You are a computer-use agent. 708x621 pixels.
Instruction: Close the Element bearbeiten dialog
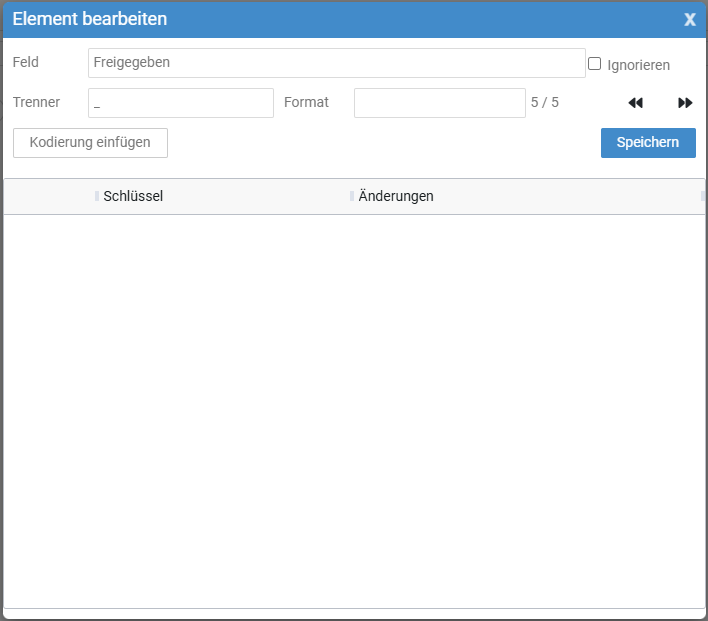pos(689,19)
